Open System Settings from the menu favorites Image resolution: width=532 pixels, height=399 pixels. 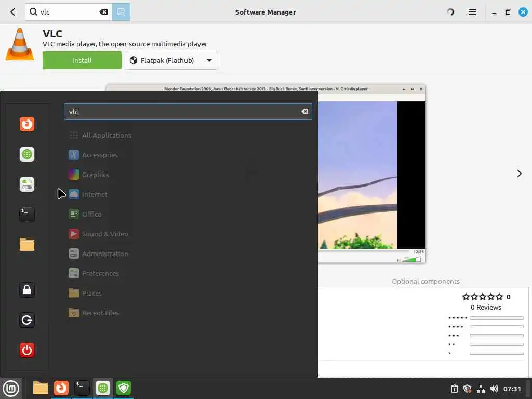(27, 184)
